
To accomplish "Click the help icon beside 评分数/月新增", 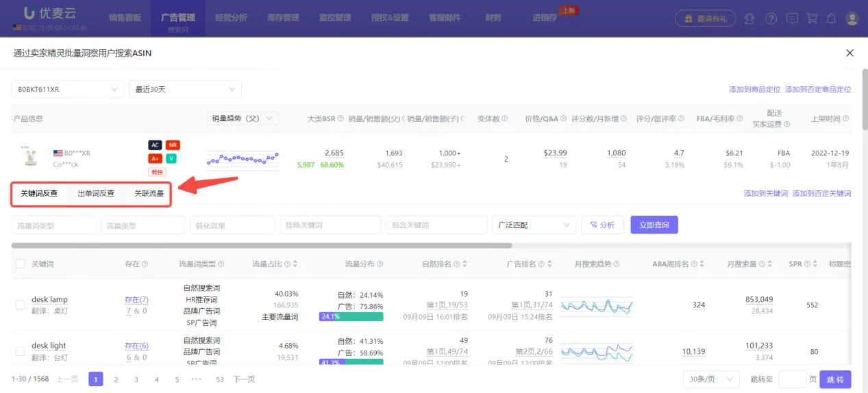I will pyautogui.click(x=624, y=118).
